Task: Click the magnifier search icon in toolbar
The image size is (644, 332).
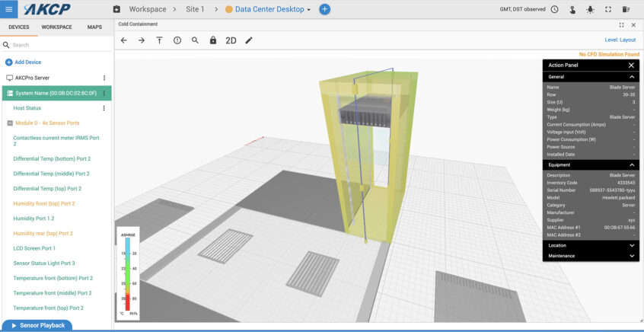Action: (195, 40)
